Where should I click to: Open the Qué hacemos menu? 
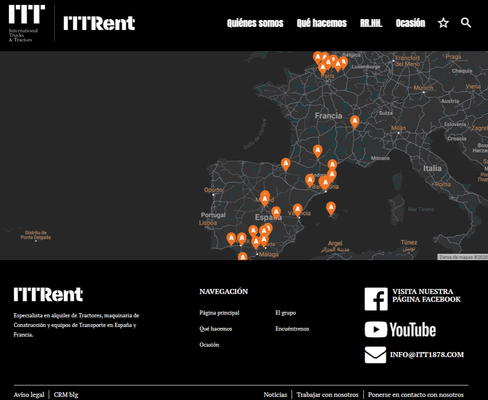322,23
